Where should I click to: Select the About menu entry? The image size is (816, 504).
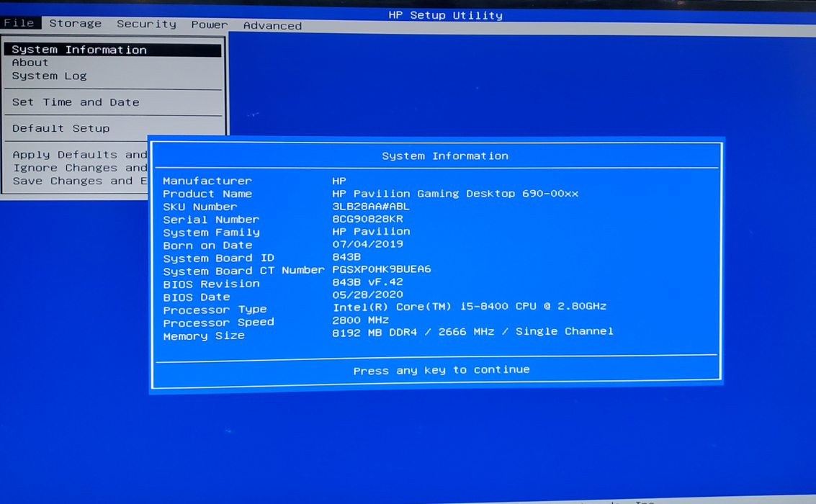click(x=30, y=63)
